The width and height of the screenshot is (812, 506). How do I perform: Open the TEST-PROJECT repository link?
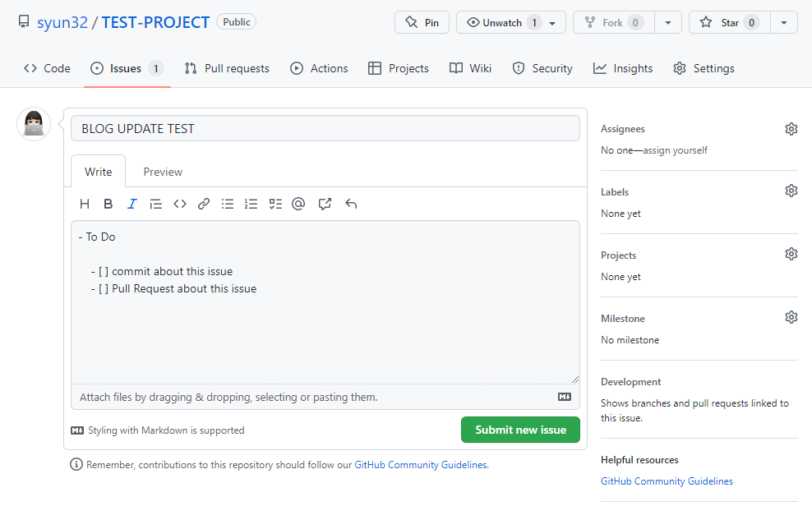point(155,22)
